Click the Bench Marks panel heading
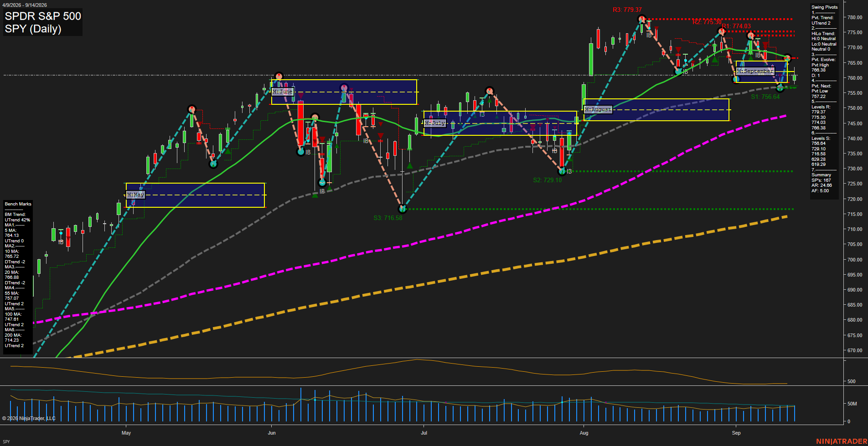The width and height of the screenshot is (868, 446). (x=18, y=204)
